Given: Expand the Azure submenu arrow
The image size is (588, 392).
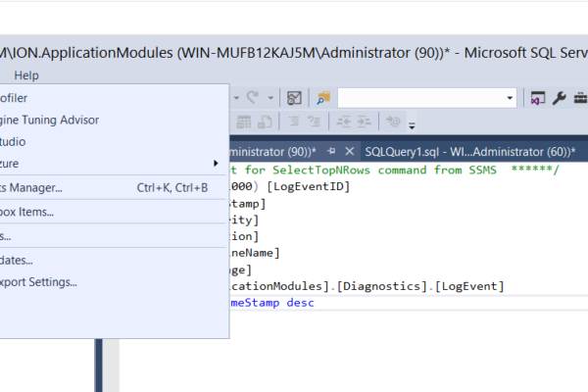Looking at the screenshot, I should pyautogui.click(x=216, y=164).
